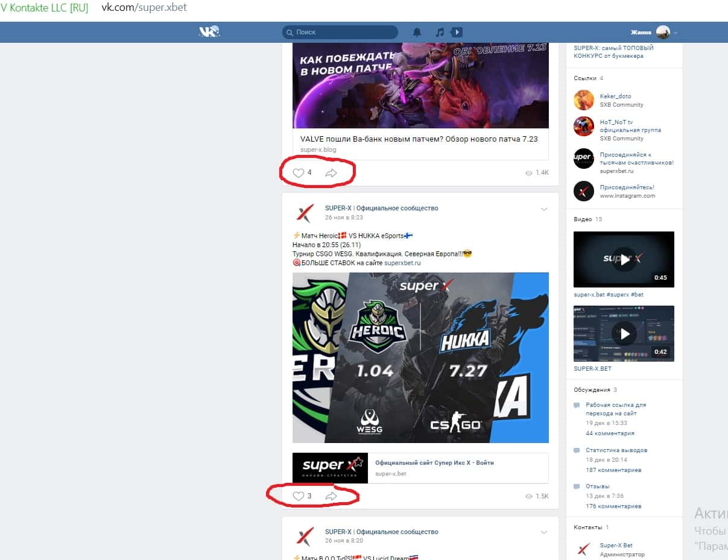The image size is (728, 560).
Task: Open SUPER-X community name on 8:23 post
Action: pos(381,208)
